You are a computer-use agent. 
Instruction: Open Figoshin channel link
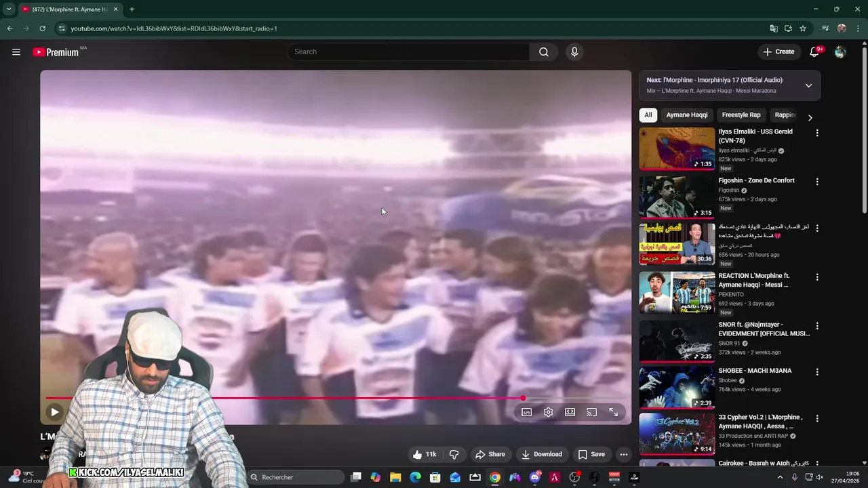729,190
